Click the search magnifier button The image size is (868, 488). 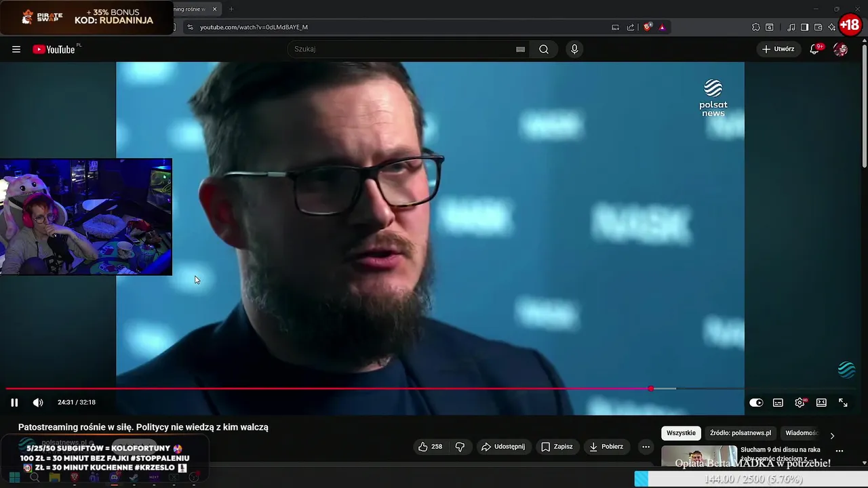[x=544, y=49]
